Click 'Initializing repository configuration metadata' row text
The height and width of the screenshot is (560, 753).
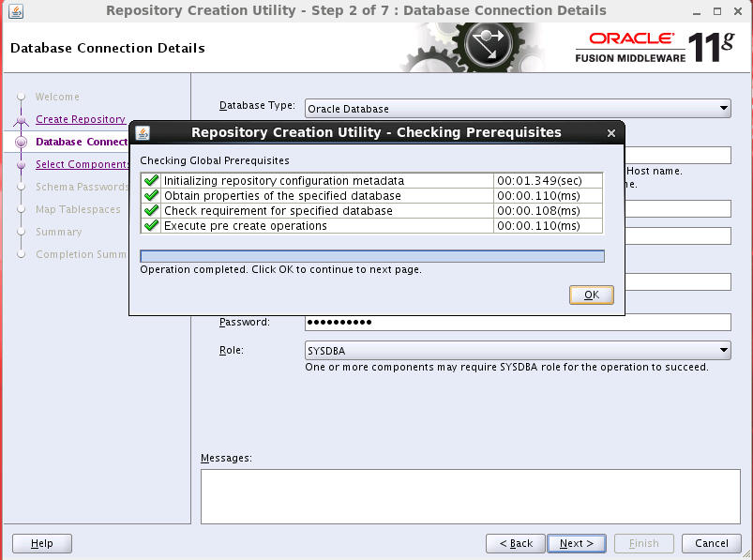[284, 181]
